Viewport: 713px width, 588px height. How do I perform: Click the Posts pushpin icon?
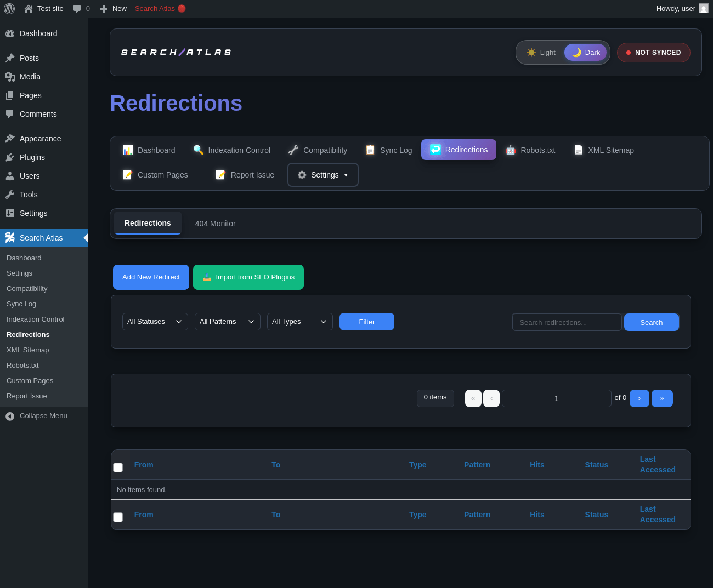[10, 58]
